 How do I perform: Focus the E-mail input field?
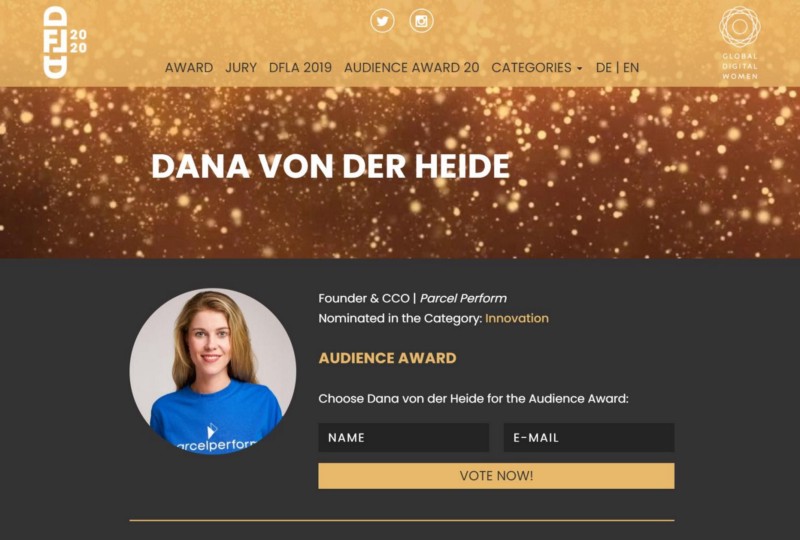click(589, 437)
